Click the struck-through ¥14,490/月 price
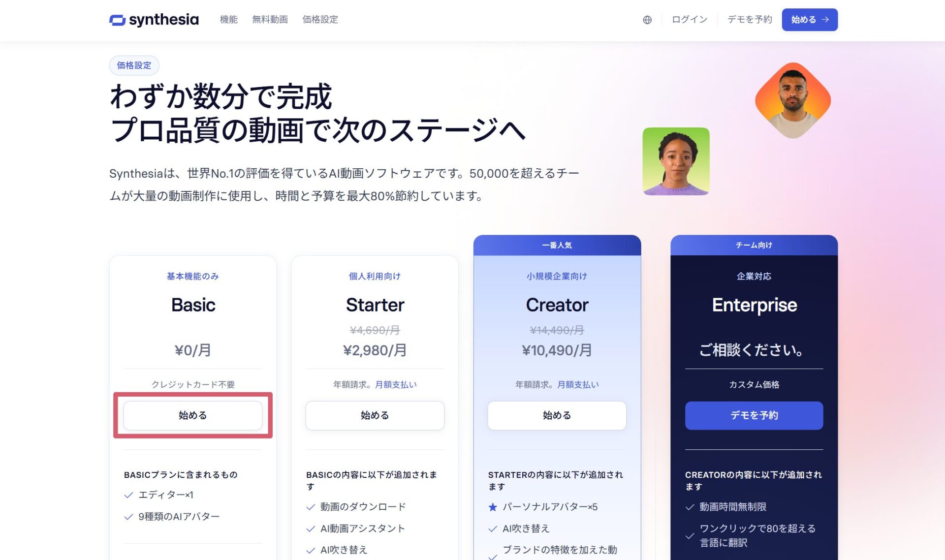 tap(557, 330)
